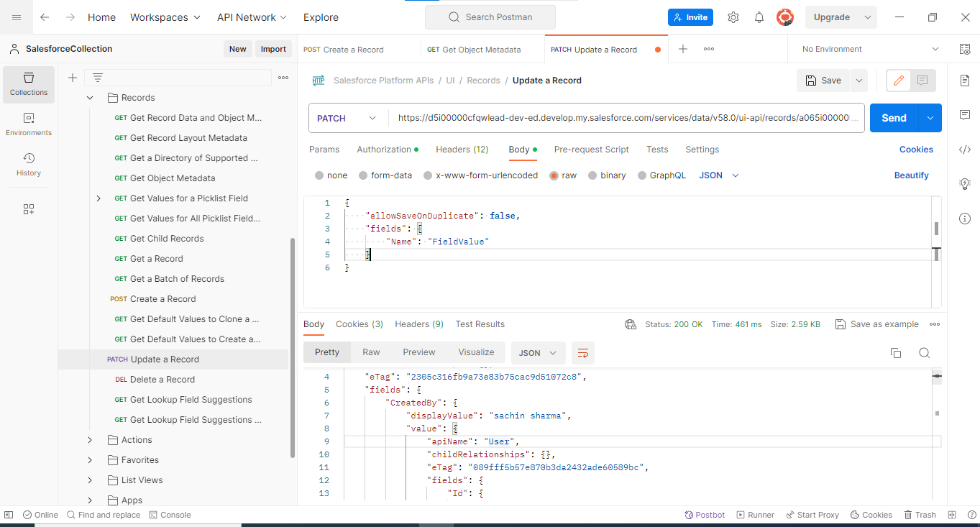
Task: Click the Save button
Action: pos(824,81)
